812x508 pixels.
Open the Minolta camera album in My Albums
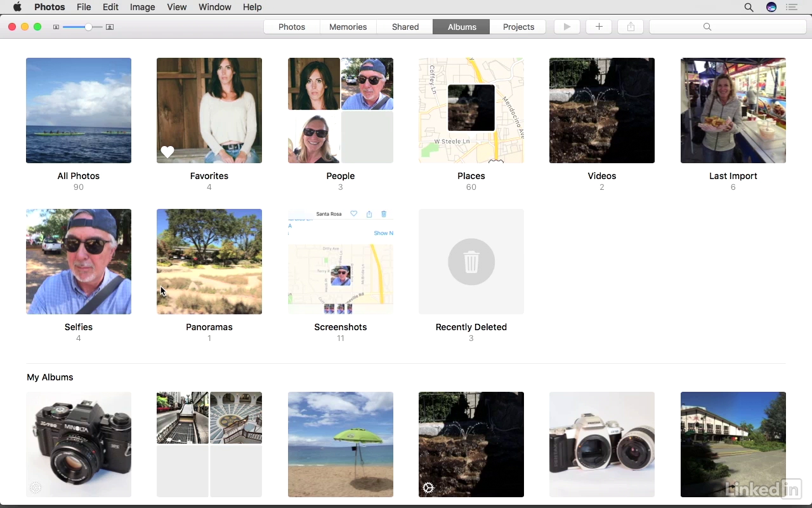click(79, 444)
